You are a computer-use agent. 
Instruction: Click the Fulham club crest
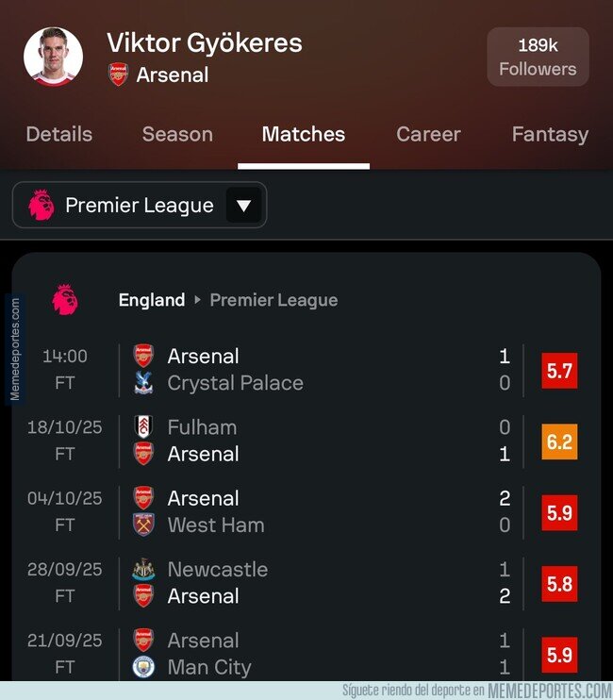pyautogui.click(x=143, y=427)
